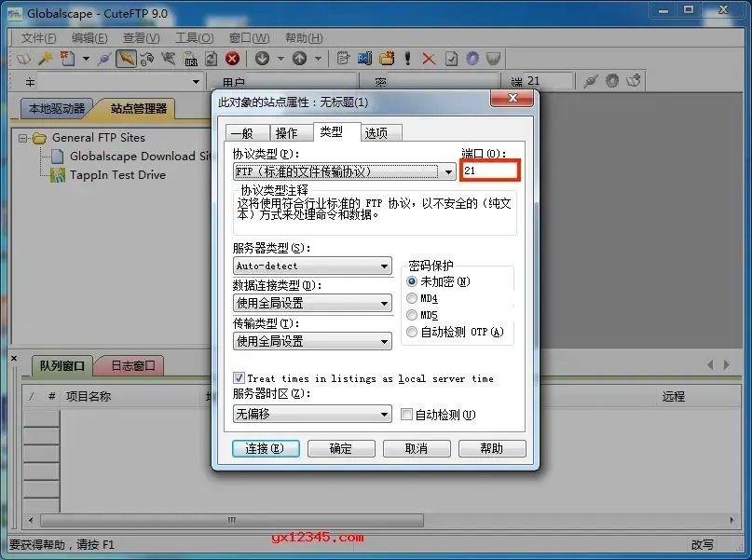Switch to the 选项 tab in dialog
The height and width of the screenshot is (560, 752).
coord(381,133)
